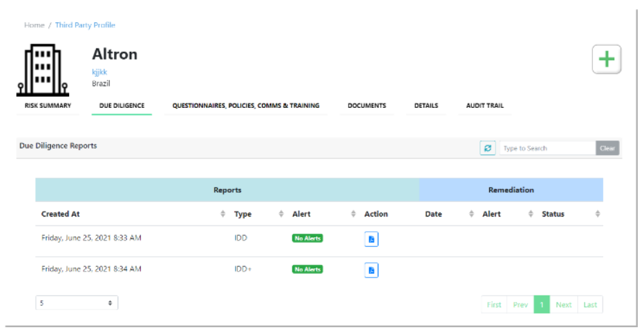Click the Brazil country label
The width and height of the screenshot is (644, 330).
click(101, 84)
